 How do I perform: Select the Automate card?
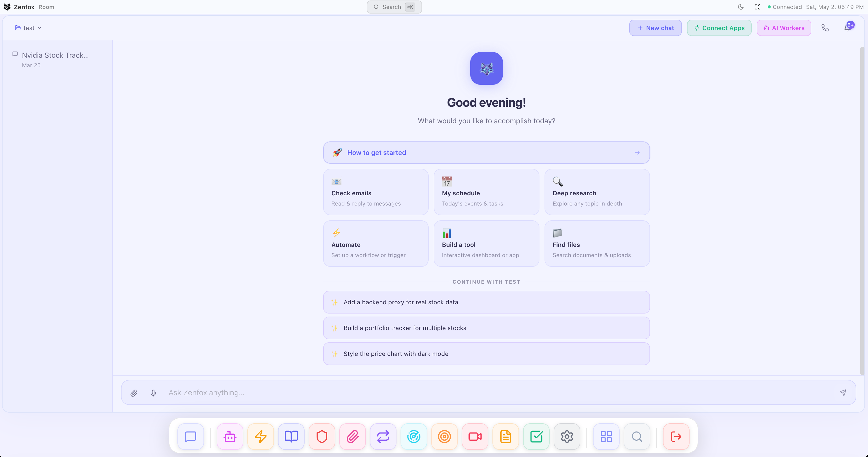point(376,244)
